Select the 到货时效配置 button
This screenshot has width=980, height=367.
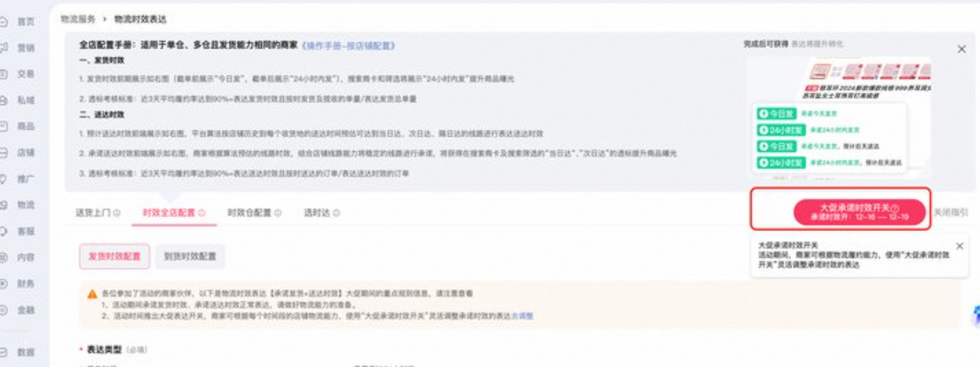[x=190, y=256]
